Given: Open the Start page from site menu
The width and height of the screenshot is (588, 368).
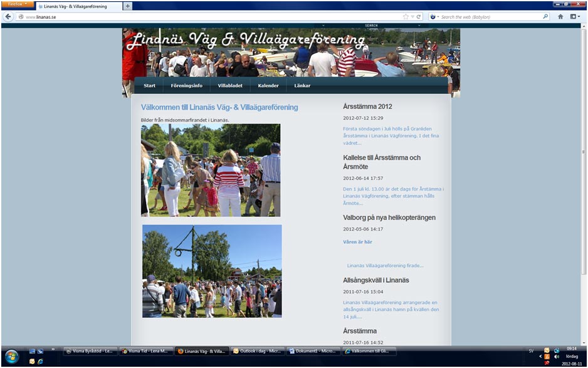Looking at the screenshot, I should 149,85.
